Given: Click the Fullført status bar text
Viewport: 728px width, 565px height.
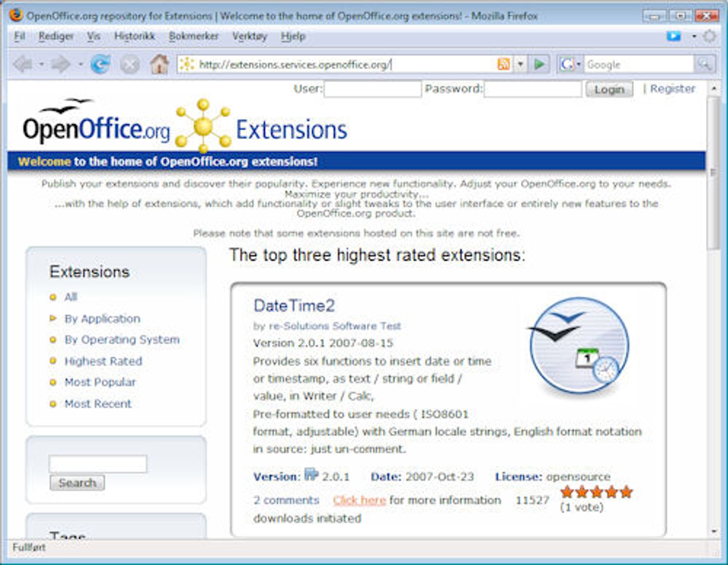Looking at the screenshot, I should click(x=29, y=547).
